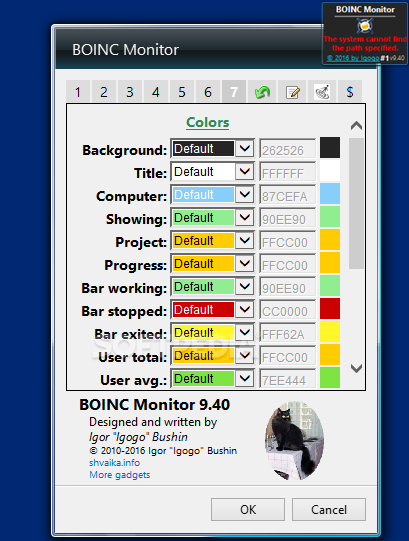Switch to tab 2

coord(104,92)
